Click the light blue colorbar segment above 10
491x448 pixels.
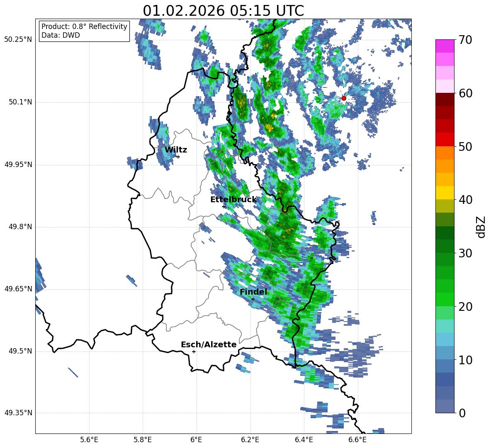pyautogui.click(x=445, y=353)
